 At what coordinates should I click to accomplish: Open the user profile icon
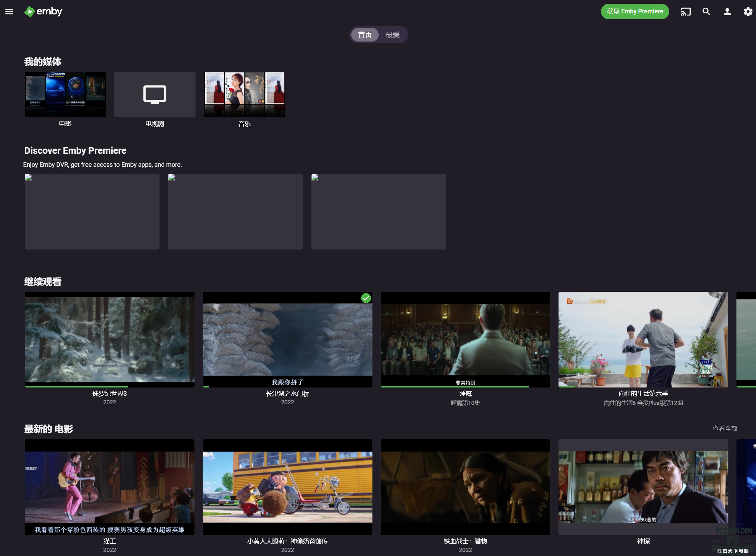point(727,12)
